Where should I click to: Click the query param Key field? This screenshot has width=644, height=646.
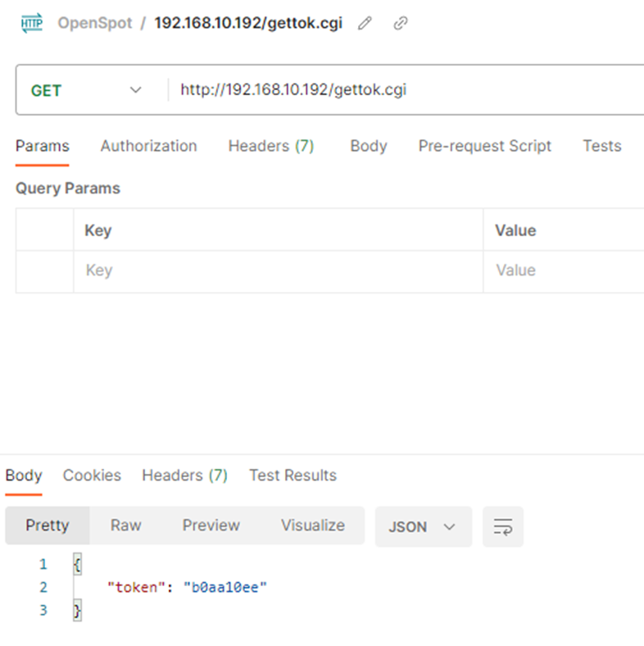277,271
